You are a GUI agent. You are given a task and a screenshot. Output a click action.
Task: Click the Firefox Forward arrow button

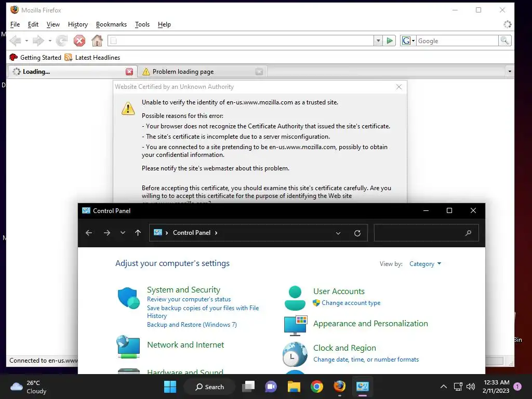coord(38,41)
